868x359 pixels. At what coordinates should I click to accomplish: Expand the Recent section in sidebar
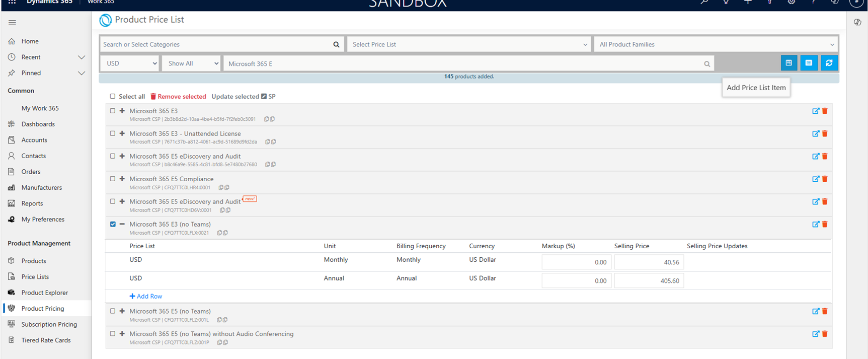point(82,57)
